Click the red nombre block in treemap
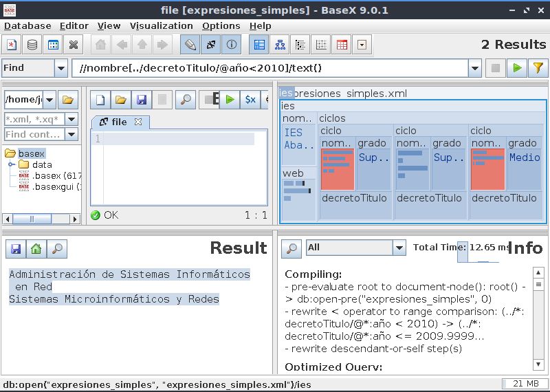Image resolution: width=550 pixels, height=392 pixels. point(337,169)
